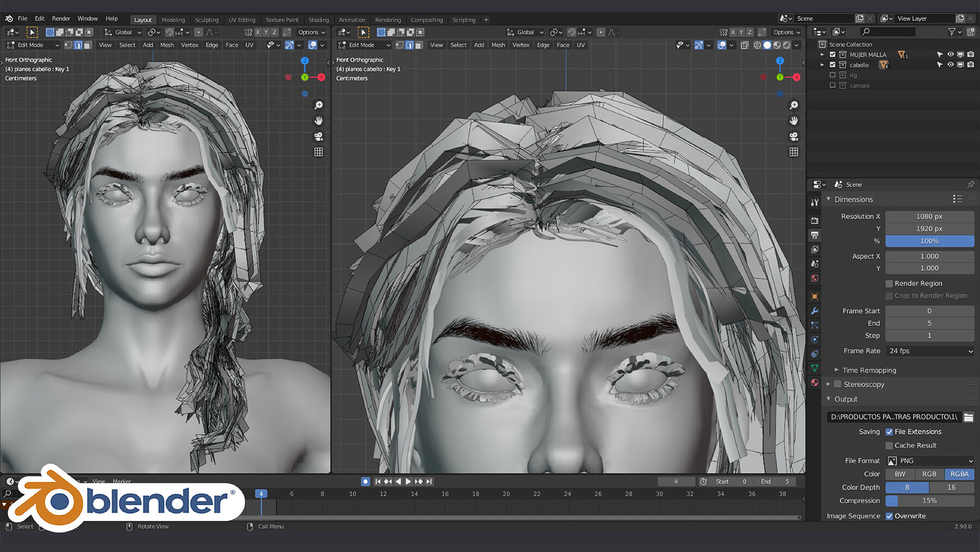Pin the properties editor context
The width and height of the screenshot is (980, 552).
[x=970, y=184]
